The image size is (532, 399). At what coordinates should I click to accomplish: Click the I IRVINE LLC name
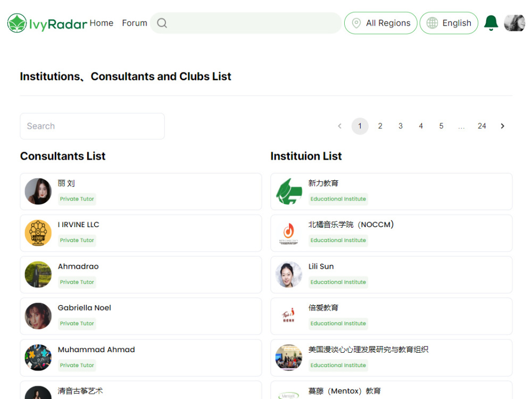tap(78, 225)
